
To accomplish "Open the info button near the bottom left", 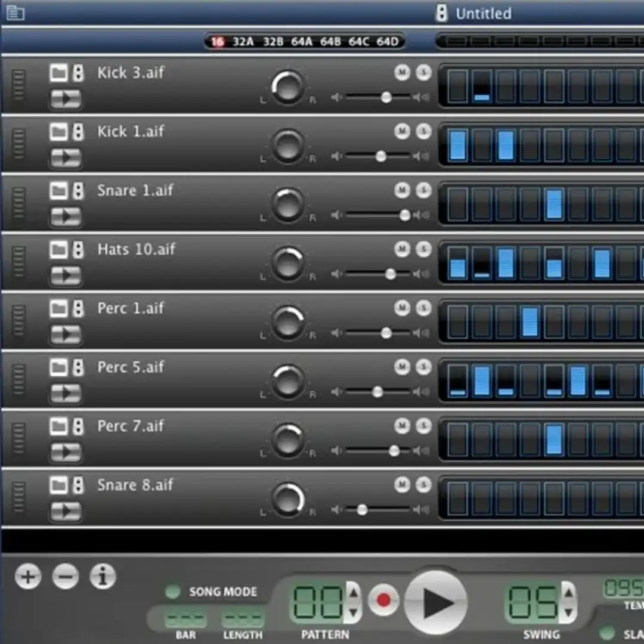I will pos(102,576).
